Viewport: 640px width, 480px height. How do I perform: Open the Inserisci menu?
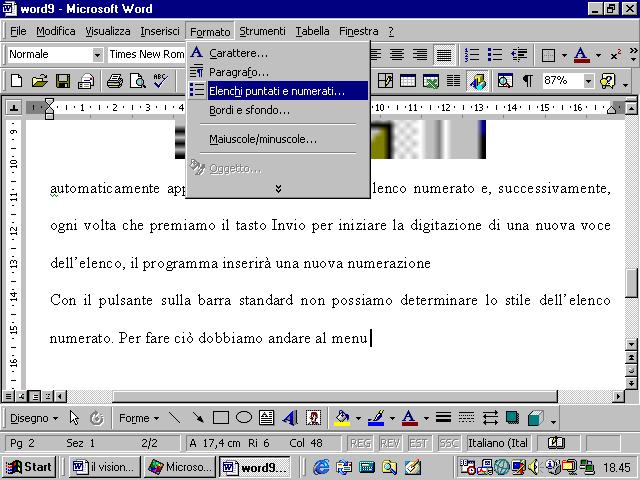(x=160, y=31)
